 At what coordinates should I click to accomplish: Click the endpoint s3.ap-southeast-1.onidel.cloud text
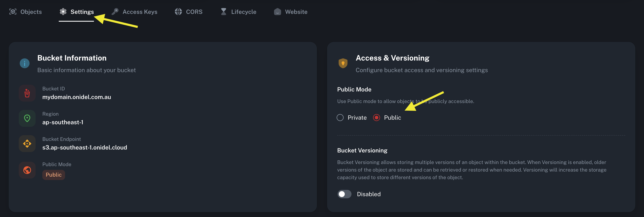(84, 148)
